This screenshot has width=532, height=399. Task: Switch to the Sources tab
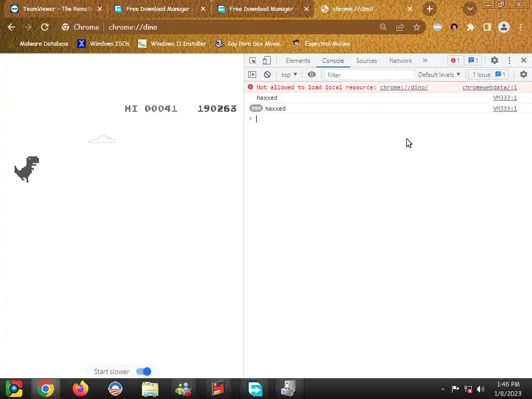[x=366, y=61]
